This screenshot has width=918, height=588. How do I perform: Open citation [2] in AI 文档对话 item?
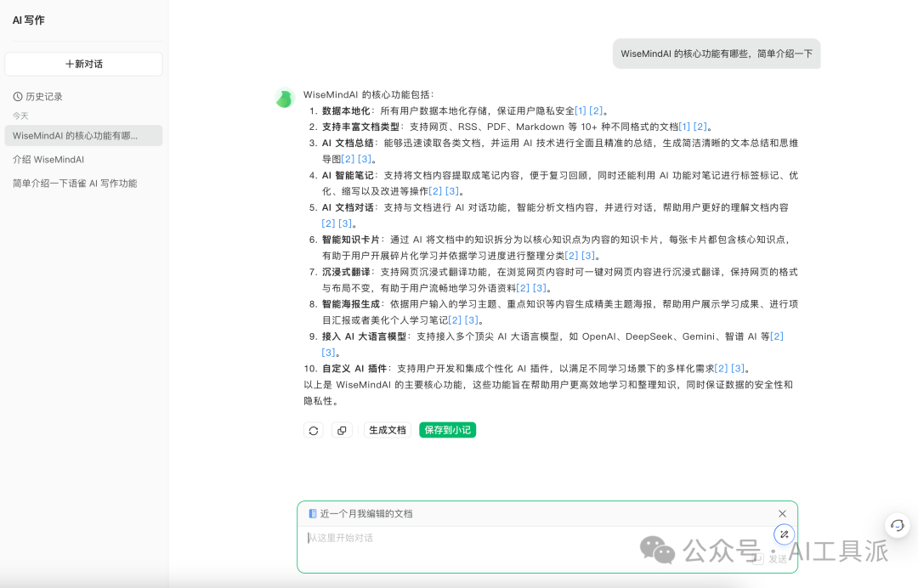[x=328, y=223]
